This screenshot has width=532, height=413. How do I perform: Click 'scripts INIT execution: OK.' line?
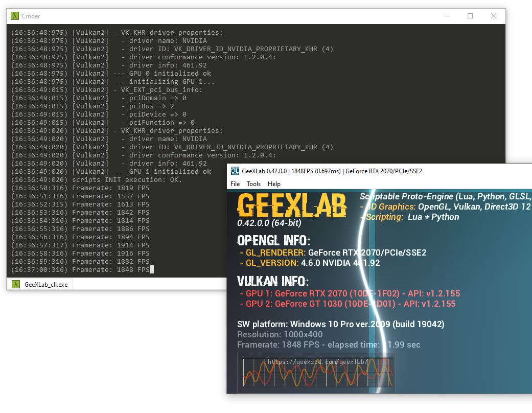point(97,180)
